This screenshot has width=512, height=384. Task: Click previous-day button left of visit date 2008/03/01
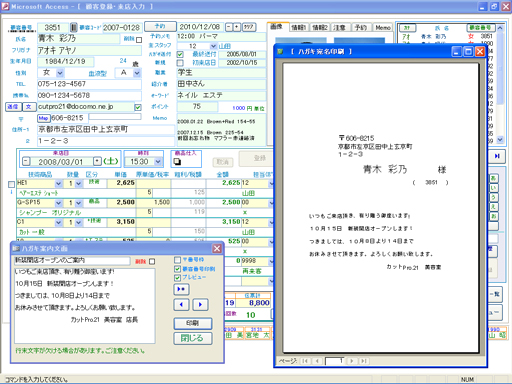pyautogui.click(x=26, y=161)
